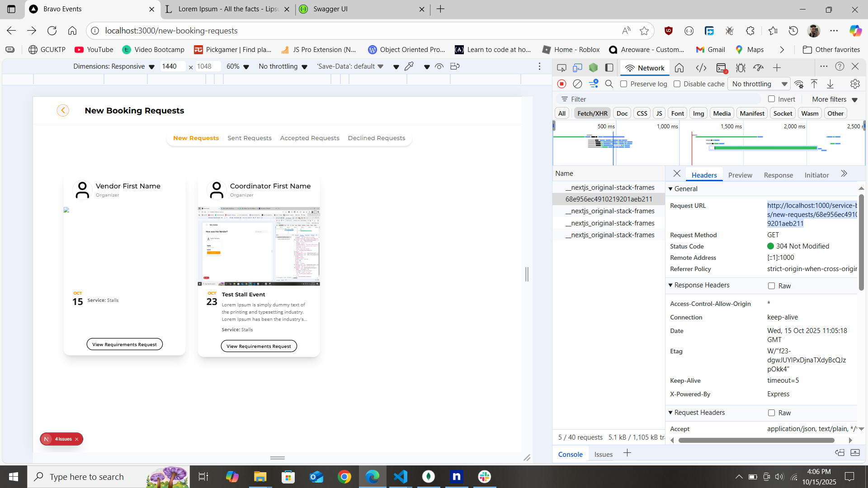Open the network search magnifier icon
This screenshot has width=868, height=488.
(x=609, y=84)
